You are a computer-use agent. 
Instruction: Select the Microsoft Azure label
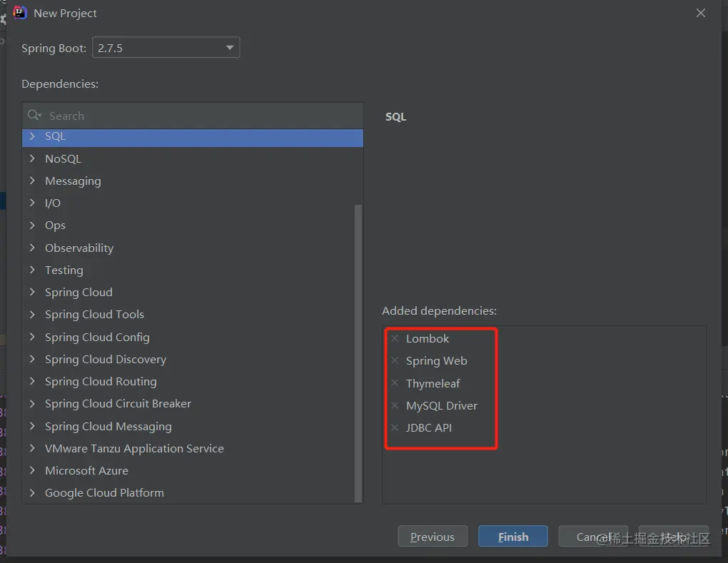(x=86, y=471)
